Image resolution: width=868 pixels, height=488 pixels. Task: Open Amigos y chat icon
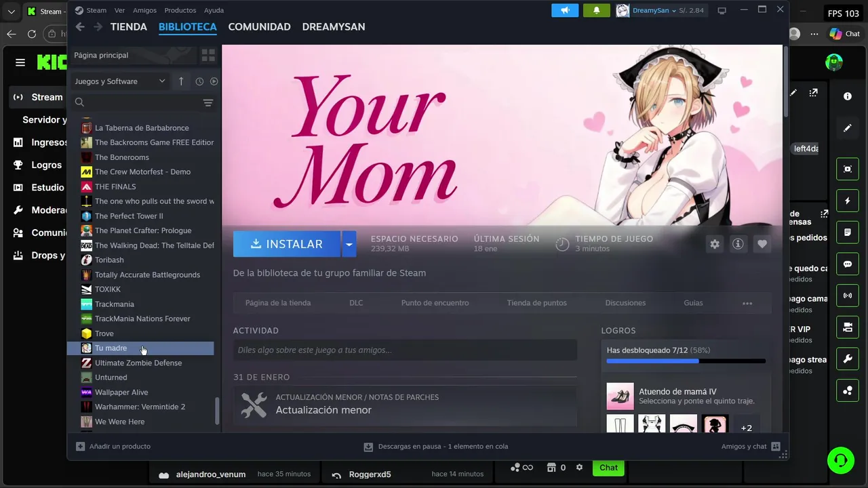click(x=776, y=447)
